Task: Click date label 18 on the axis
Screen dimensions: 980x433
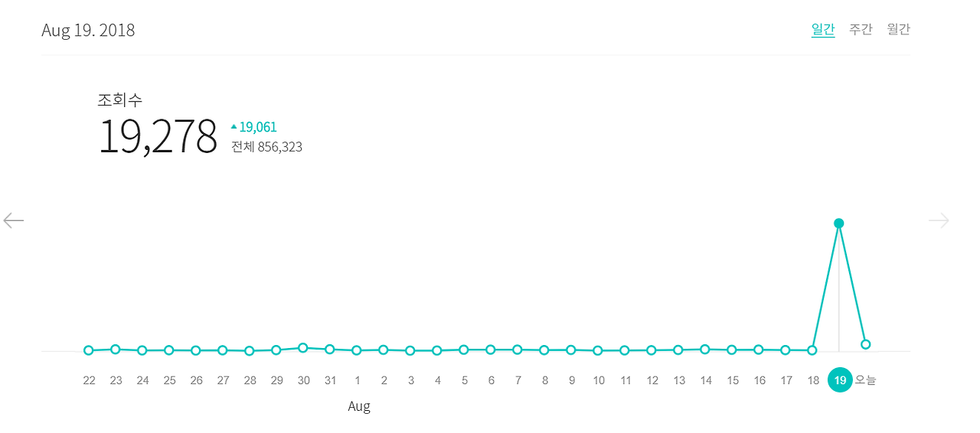Action: click(813, 380)
